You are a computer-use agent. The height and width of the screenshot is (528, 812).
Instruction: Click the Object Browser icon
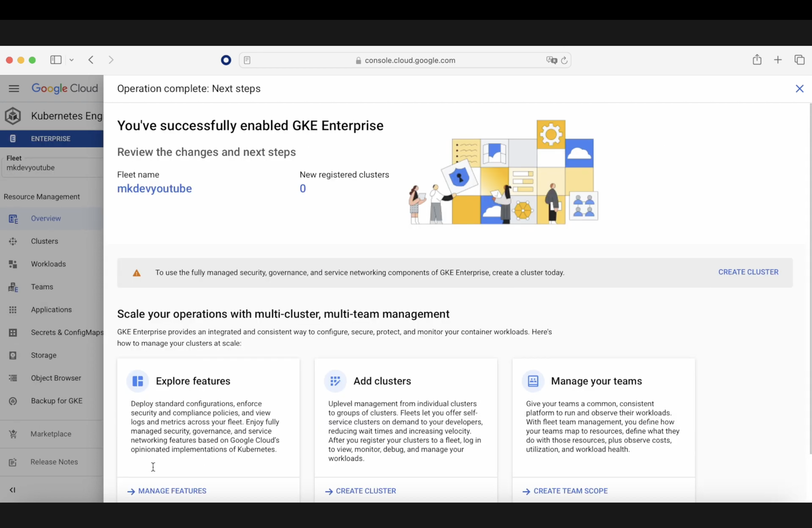tap(13, 378)
